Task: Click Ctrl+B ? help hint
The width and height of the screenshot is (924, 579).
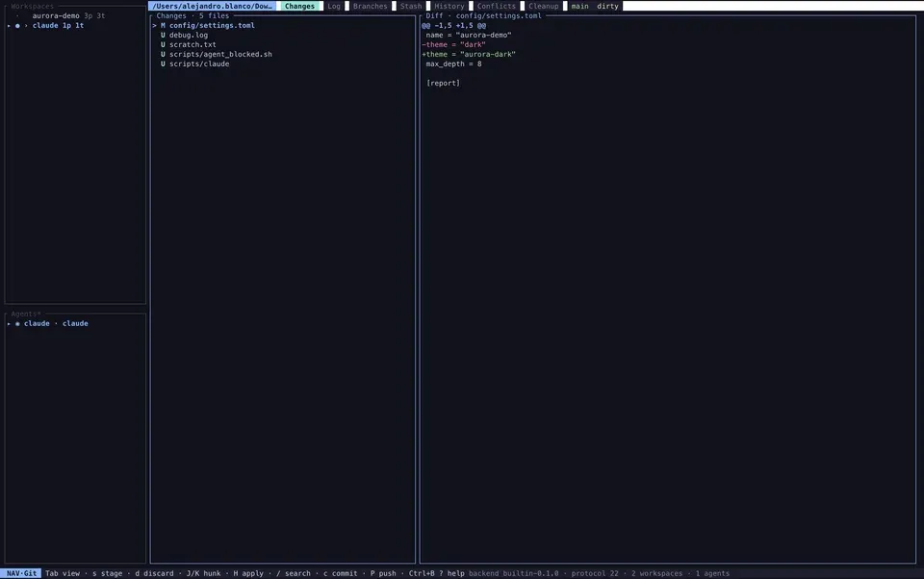Action: (437, 573)
